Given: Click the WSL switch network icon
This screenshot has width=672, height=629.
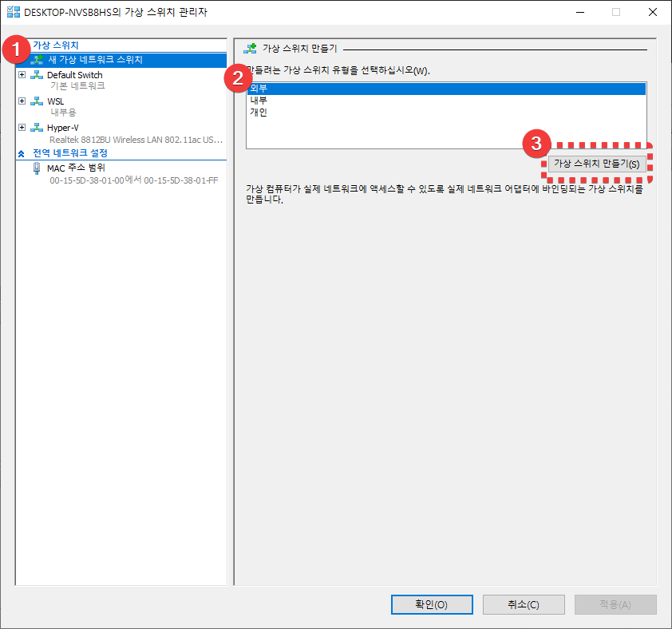Looking at the screenshot, I should pyautogui.click(x=37, y=101).
